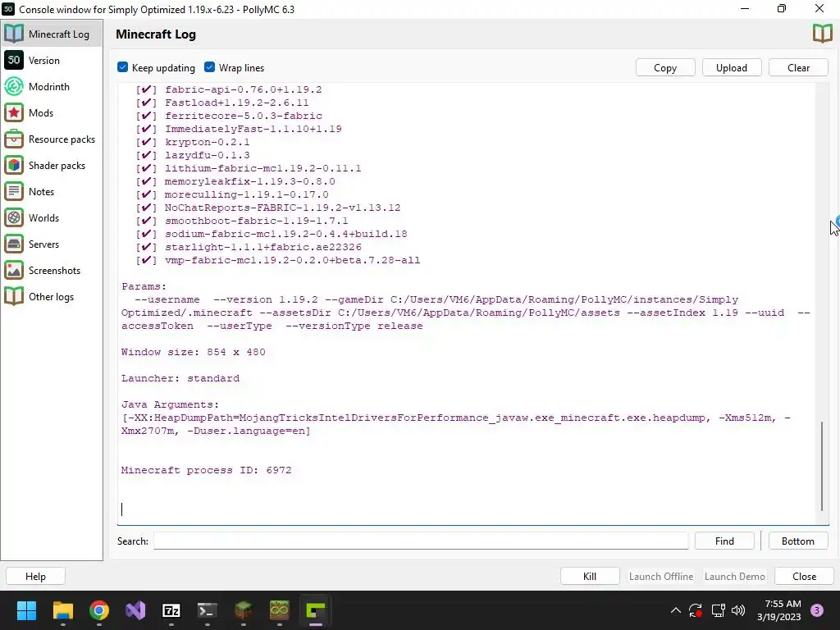Click the sync tray icon with red dot
Viewport: 840px width, 630px height.
click(696, 610)
